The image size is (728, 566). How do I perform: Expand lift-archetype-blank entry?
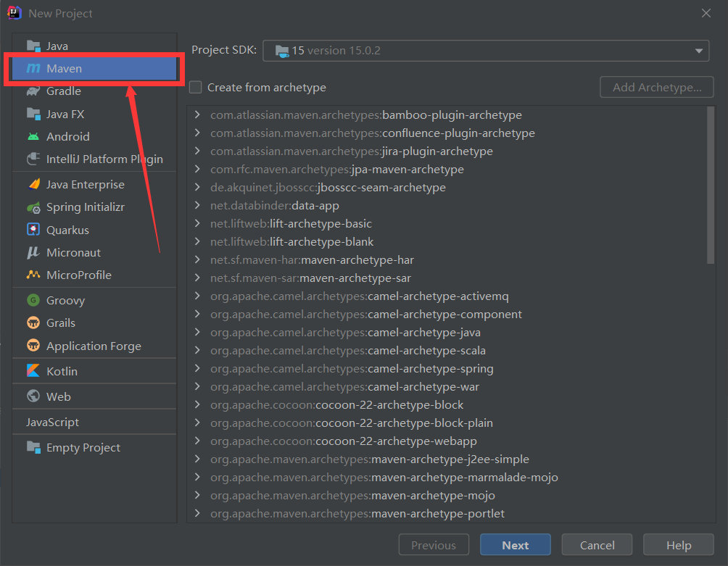click(197, 241)
